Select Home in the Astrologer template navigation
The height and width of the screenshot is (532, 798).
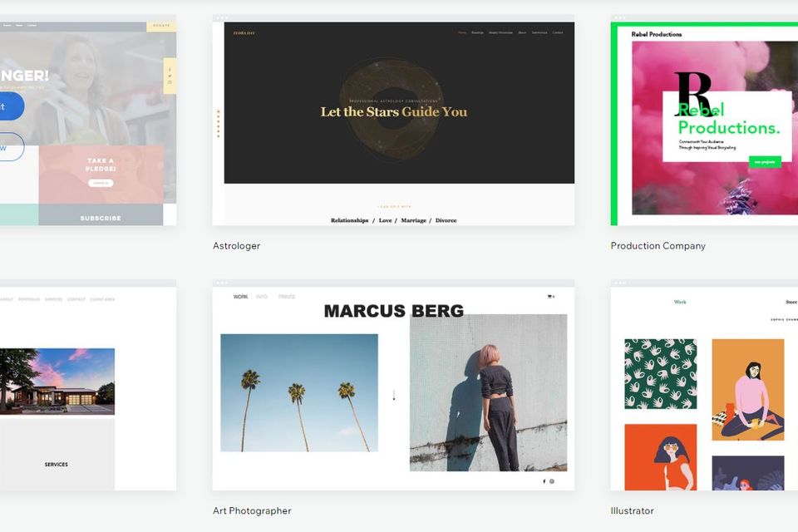[462, 32]
